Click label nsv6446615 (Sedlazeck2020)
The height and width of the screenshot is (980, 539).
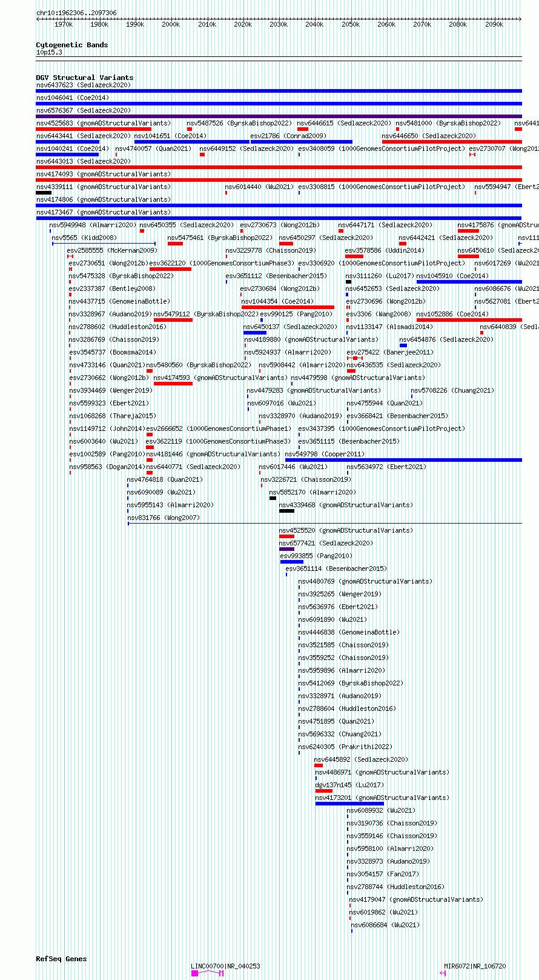[345, 124]
